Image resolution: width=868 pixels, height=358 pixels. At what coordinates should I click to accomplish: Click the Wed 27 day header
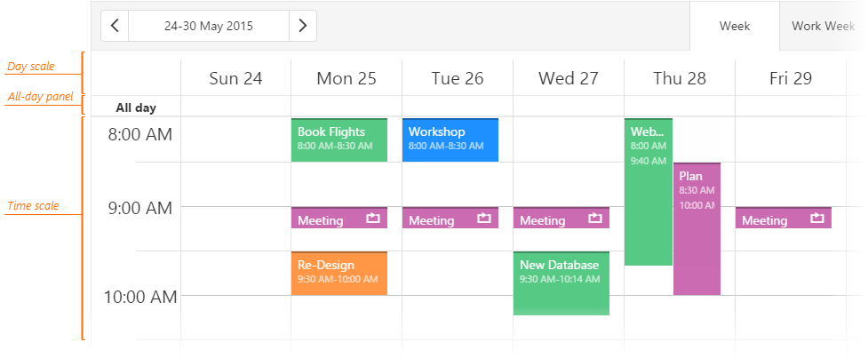569,78
